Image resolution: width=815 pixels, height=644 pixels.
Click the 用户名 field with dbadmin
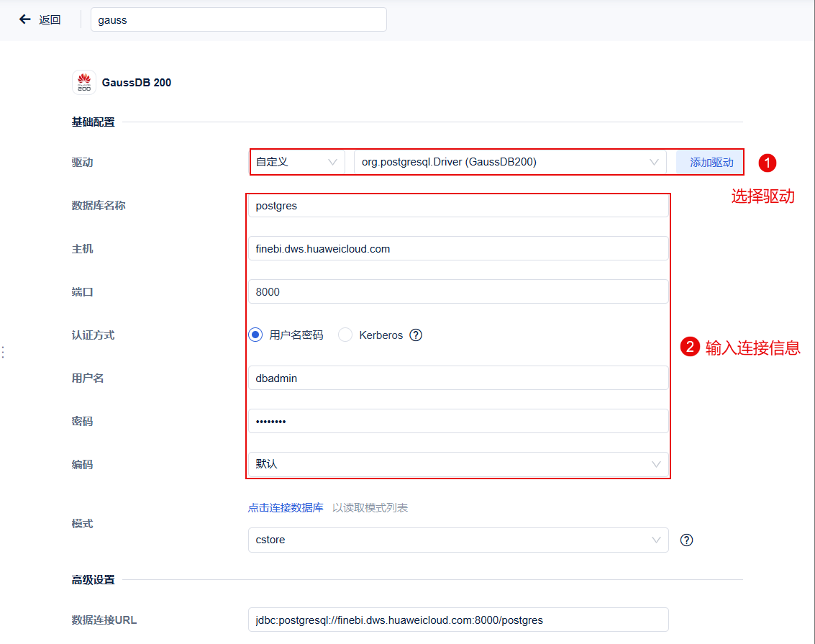(x=458, y=378)
